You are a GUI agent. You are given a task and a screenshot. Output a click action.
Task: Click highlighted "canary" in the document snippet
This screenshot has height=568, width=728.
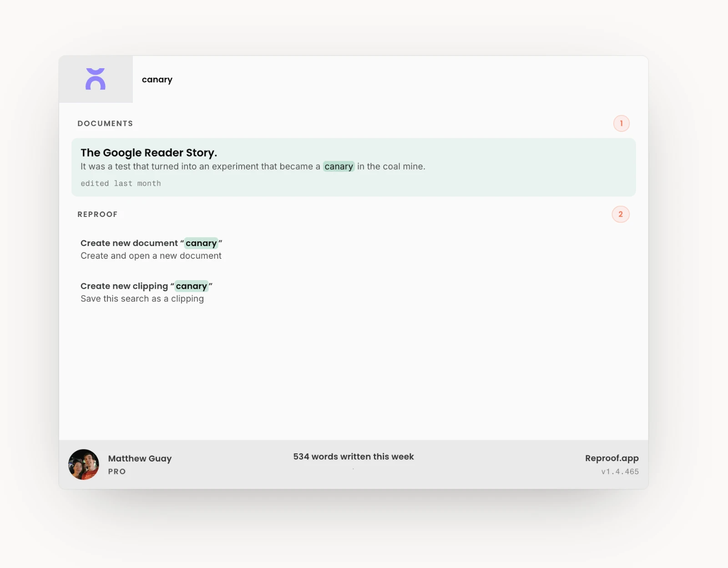click(339, 166)
